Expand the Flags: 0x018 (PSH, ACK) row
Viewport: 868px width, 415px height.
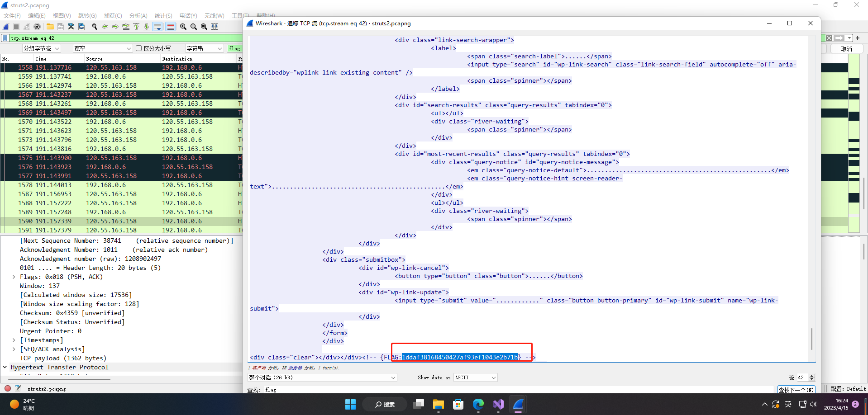[x=14, y=277]
